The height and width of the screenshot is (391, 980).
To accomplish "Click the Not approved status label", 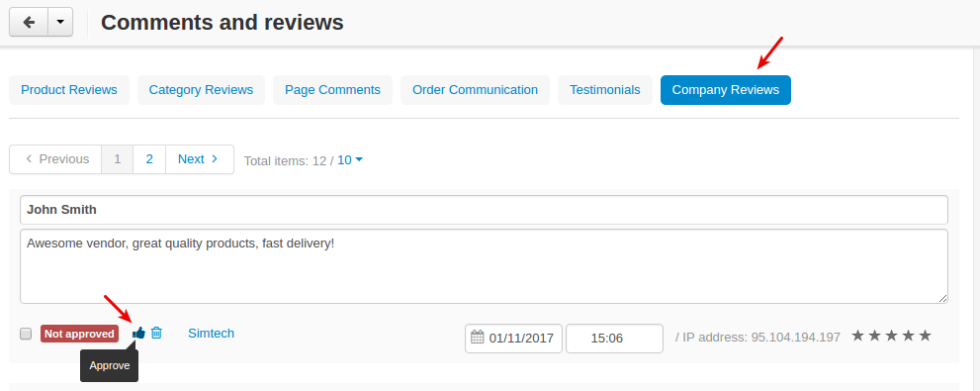I will coord(79,334).
